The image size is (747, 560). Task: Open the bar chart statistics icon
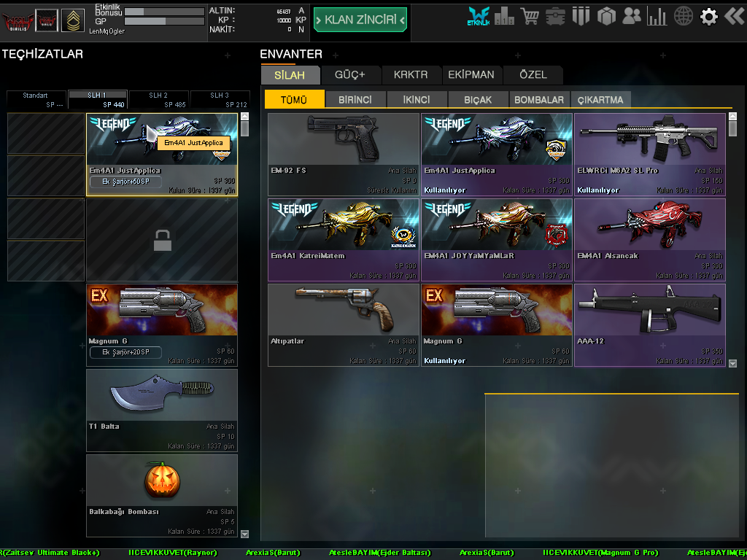657,17
